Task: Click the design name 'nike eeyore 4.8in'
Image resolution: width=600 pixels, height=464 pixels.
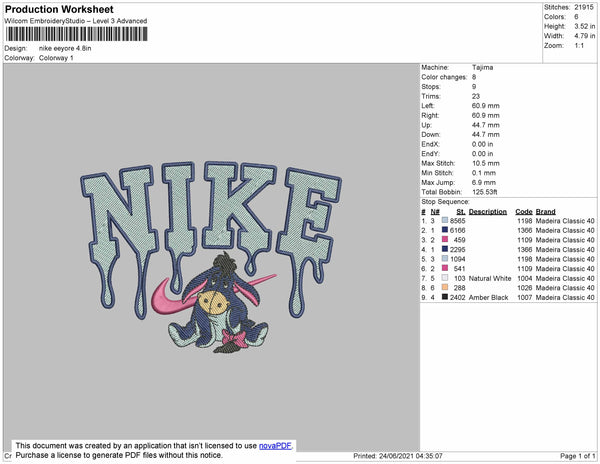Action: 65,48
